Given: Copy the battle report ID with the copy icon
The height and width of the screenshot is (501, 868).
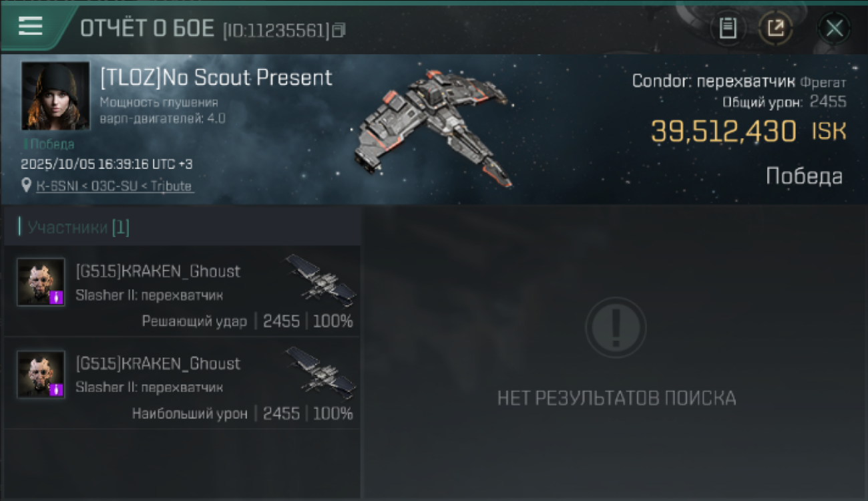Looking at the screenshot, I should (339, 30).
